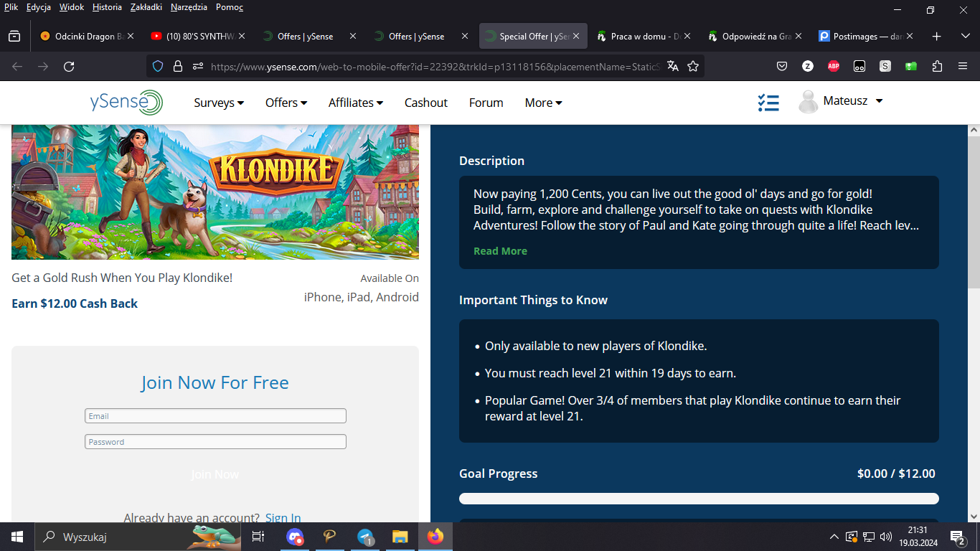Image resolution: width=980 pixels, height=551 pixels.
Task: Reload the current page
Action: pos(69,67)
